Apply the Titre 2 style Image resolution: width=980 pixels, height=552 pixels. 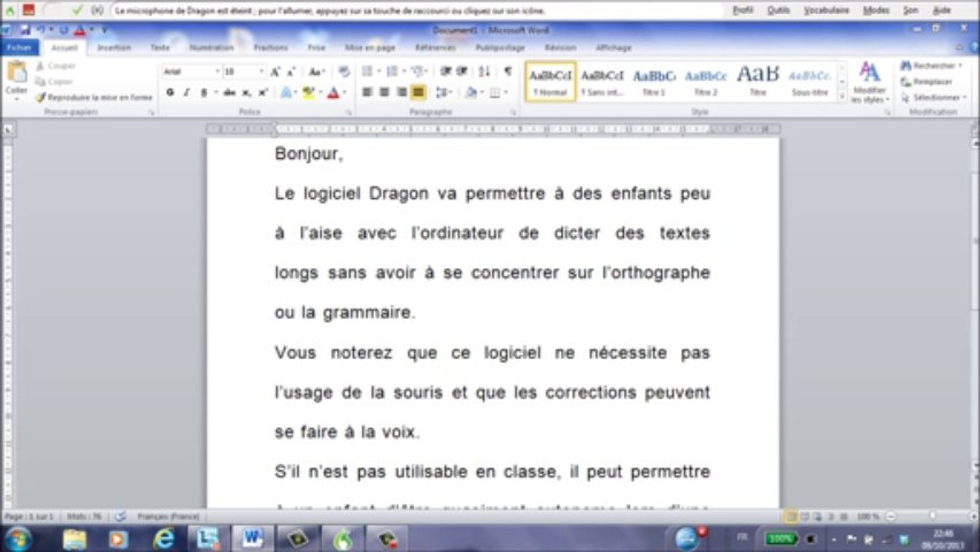(706, 82)
